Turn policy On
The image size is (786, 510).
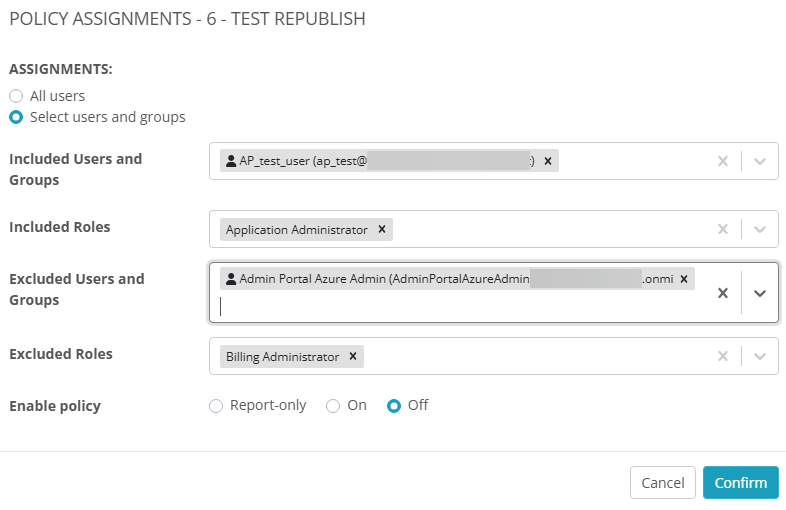(333, 406)
